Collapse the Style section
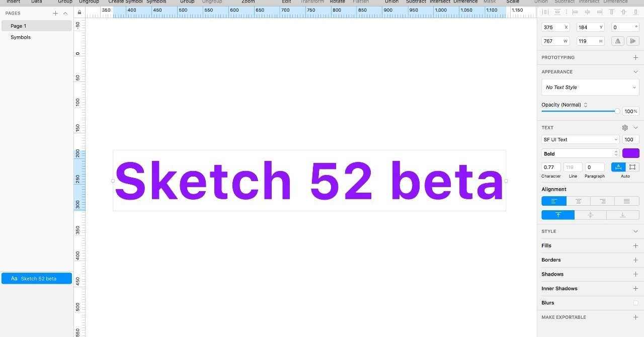Screen dimensions: 644x337 pos(635,232)
